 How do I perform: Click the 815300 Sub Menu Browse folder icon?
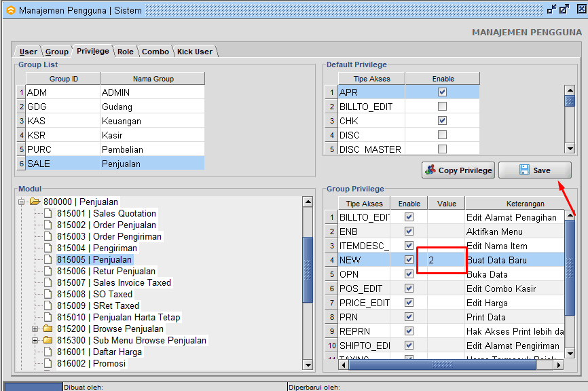48,340
